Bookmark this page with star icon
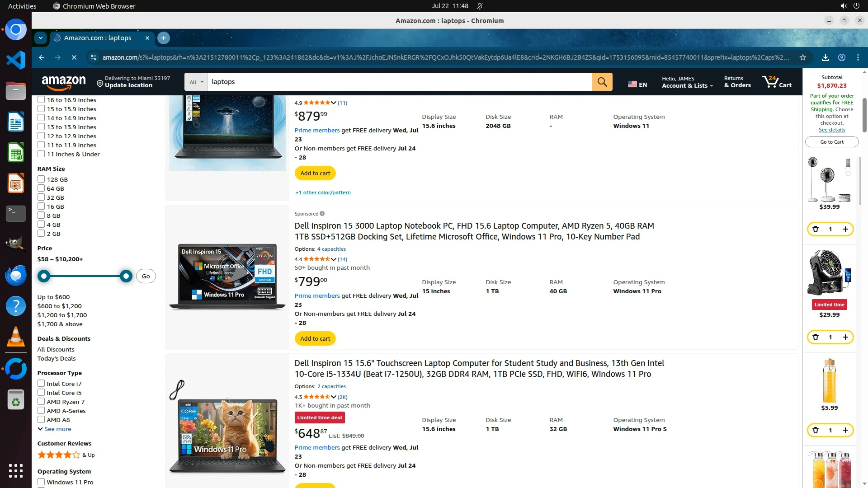This screenshot has width=868, height=488. pos(802,57)
